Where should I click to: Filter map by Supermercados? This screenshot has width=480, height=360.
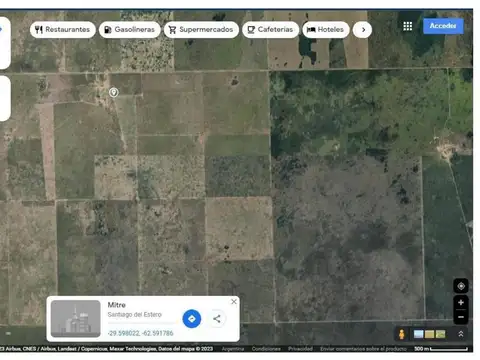click(201, 30)
